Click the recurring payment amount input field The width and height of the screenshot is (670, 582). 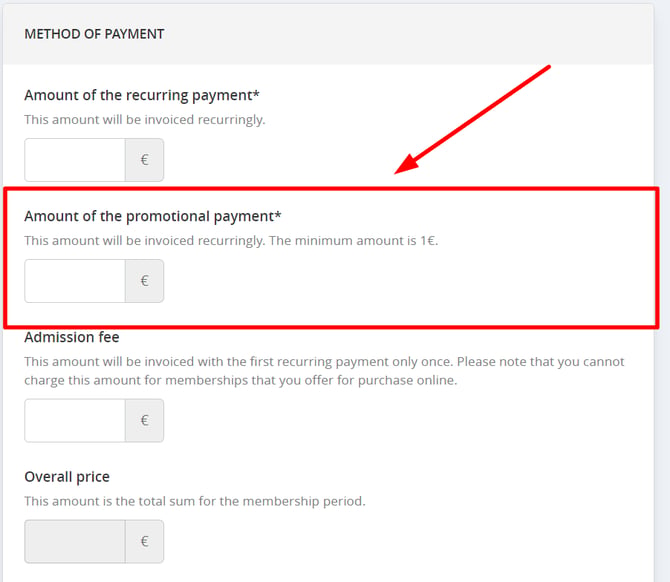(75, 160)
